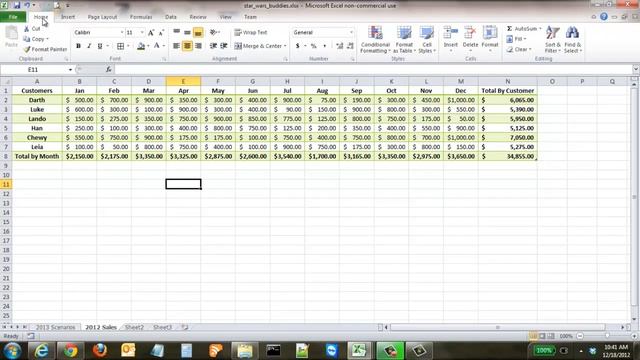Open the Merge & Center dropdown arrow

285,46
